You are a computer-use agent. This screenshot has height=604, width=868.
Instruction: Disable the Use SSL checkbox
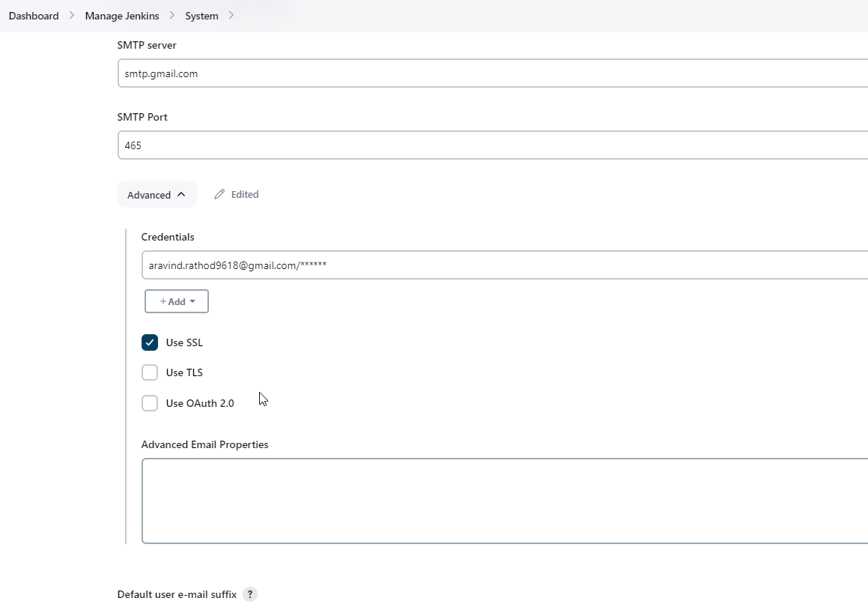pyautogui.click(x=150, y=342)
